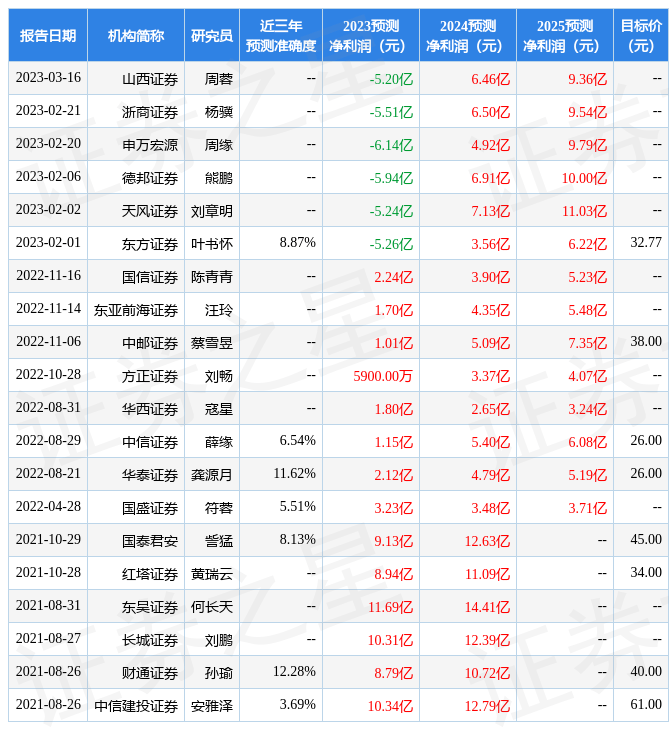
Task: Click the date 2021-08-27
Action: click(x=48, y=639)
